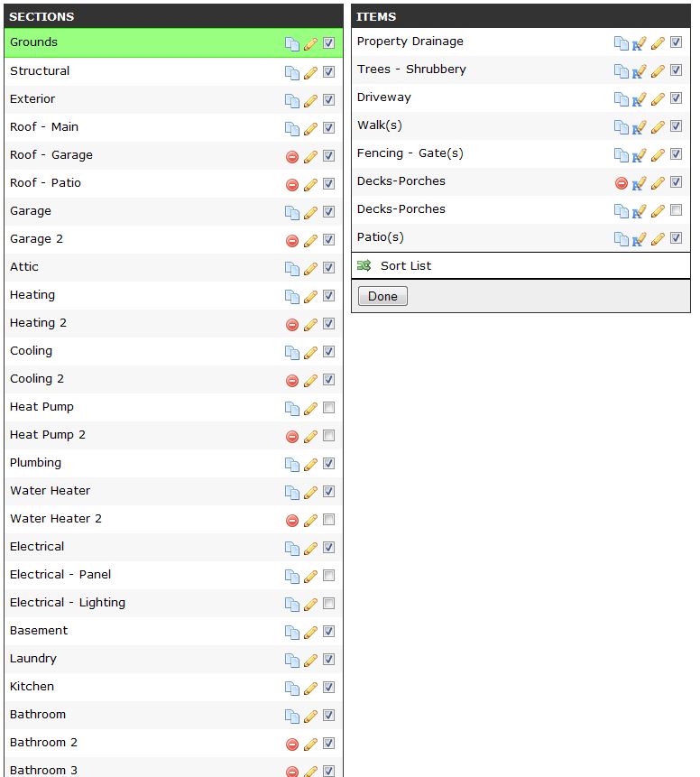Duplicate the Structural section
700x777 pixels.
(291, 73)
